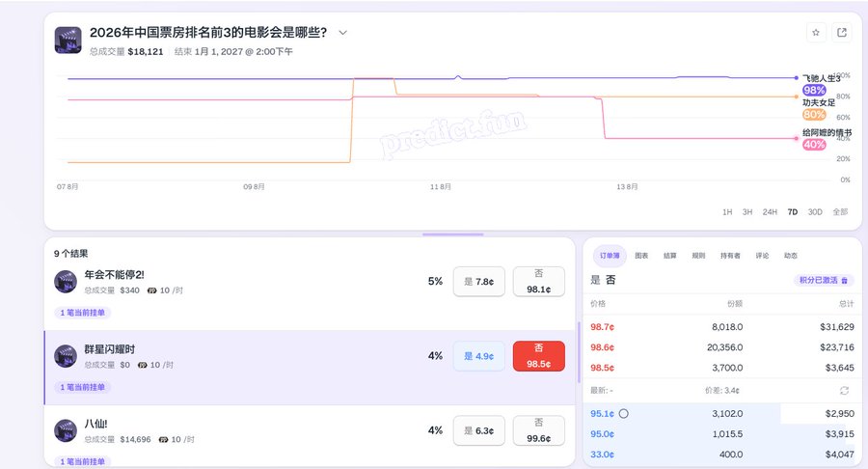Buy 否 99.6¢ for 八仙!
868x469 pixels.
click(x=538, y=430)
